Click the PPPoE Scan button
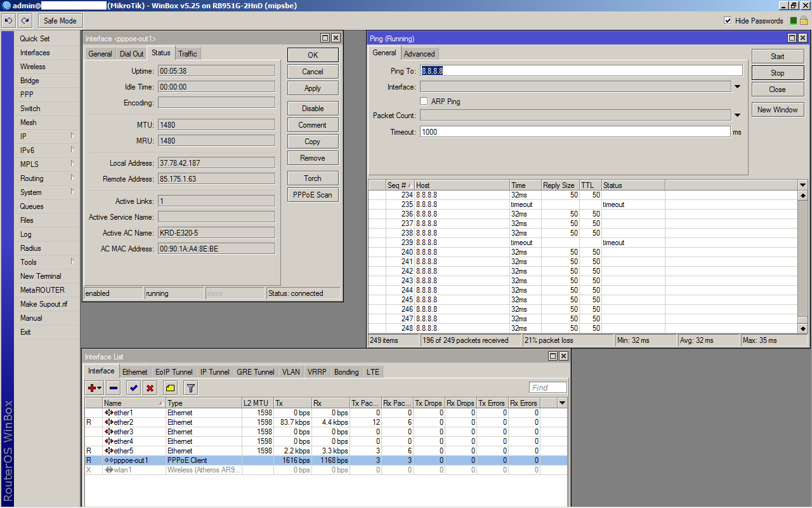This screenshot has height=508, width=812. point(312,195)
